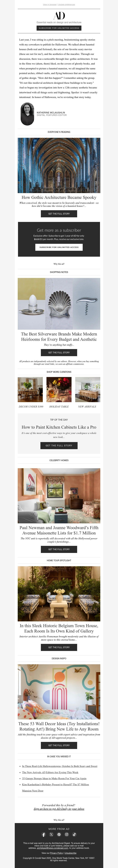The width and height of the screenshot is (118, 868).
Task: Click the AD logo at top
Action: click(59, 16)
